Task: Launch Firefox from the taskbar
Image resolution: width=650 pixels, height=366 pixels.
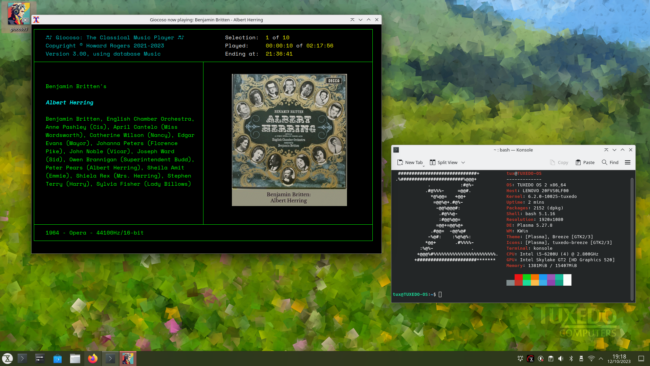Action: coord(92,359)
